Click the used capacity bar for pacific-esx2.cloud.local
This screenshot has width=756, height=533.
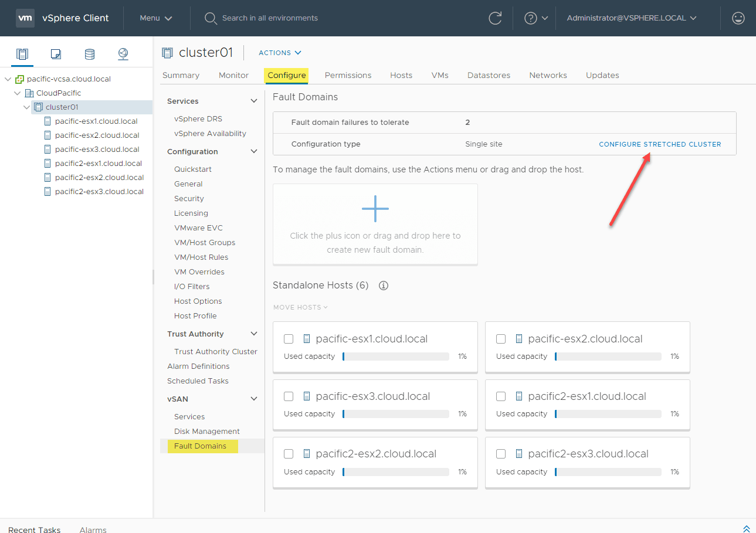pos(608,356)
